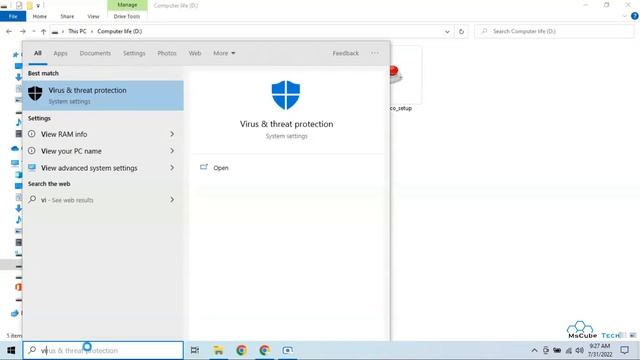Open the File tab in Explorer ribbon

pos(13,16)
